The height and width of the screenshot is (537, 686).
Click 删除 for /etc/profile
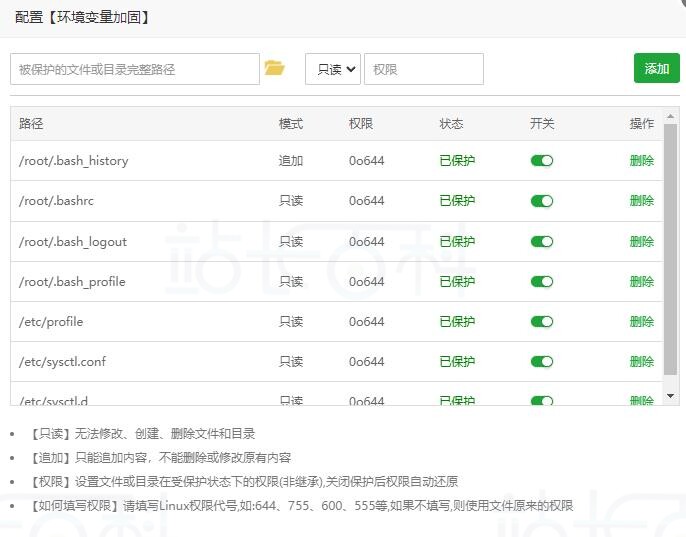pyautogui.click(x=641, y=321)
